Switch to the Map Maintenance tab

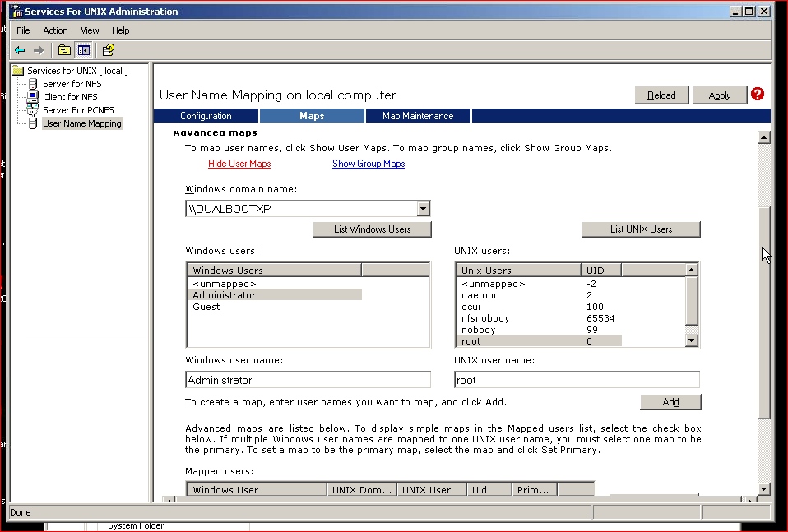(x=418, y=116)
